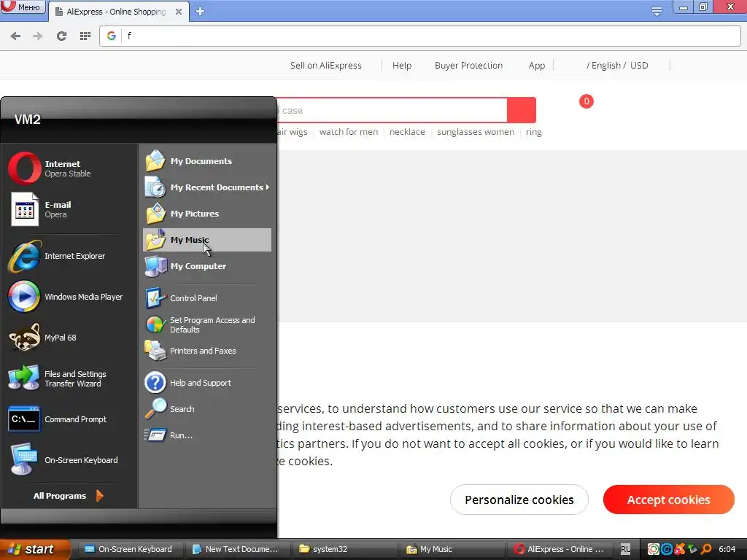747x560 pixels.
Task: Click the red AliExpress search button
Action: tap(522, 111)
